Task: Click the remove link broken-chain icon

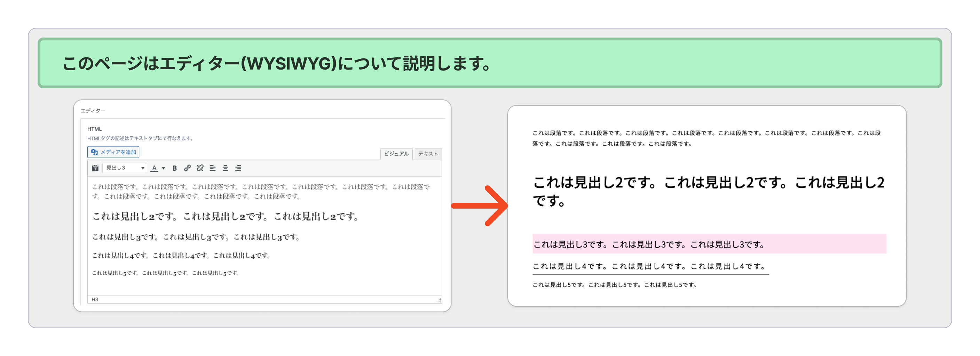Action: pos(200,168)
